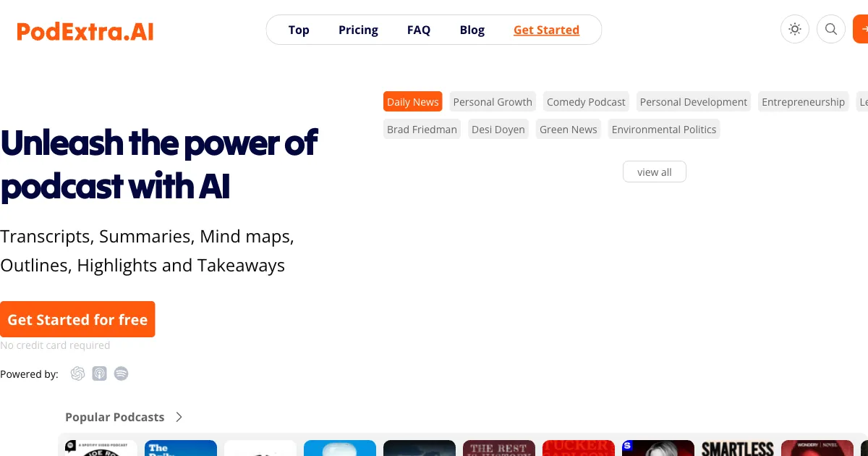Expand Popular Podcasts with chevron arrow
The image size is (868, 456).
[179, 417]
